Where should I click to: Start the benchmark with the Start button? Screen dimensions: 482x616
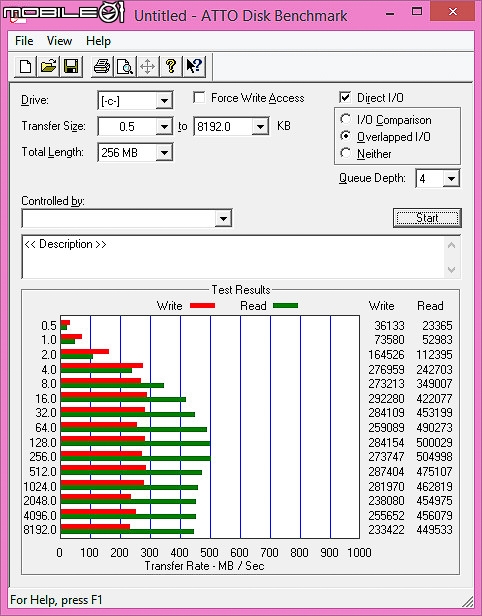pos(427,218)
